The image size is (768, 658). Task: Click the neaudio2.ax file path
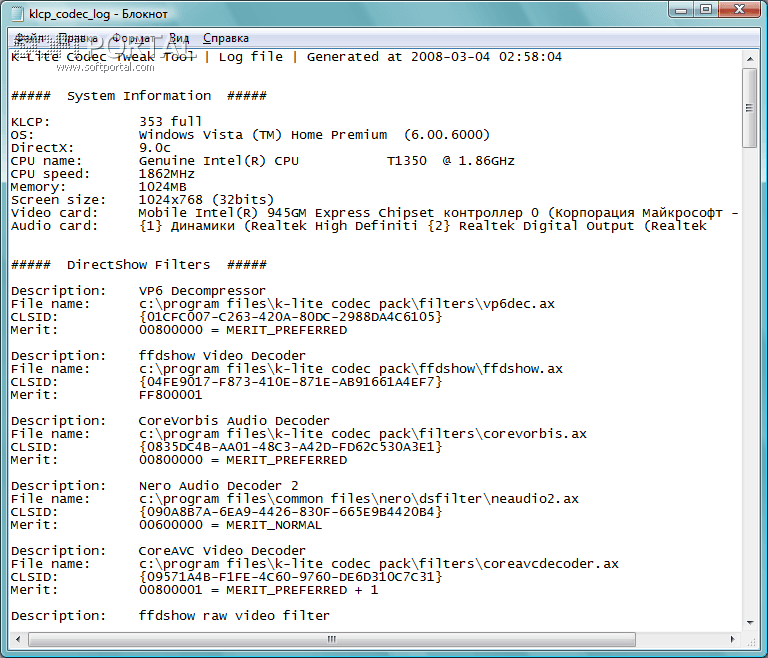[359, 499]
